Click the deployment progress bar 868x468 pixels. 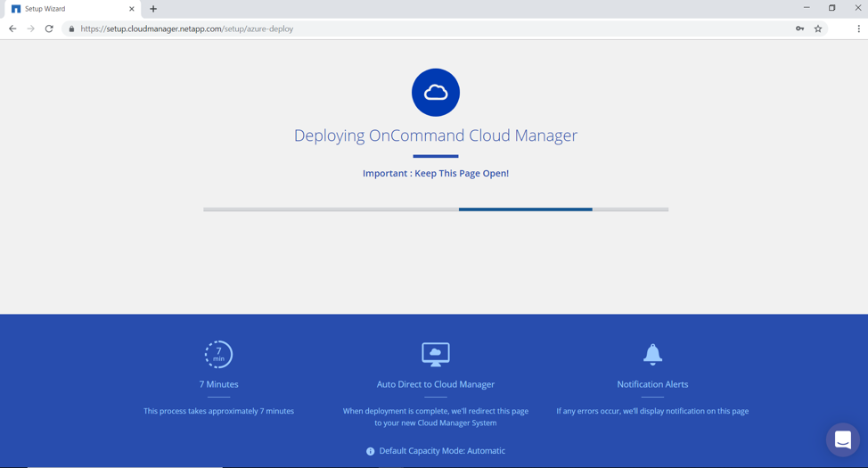(435, 209)
